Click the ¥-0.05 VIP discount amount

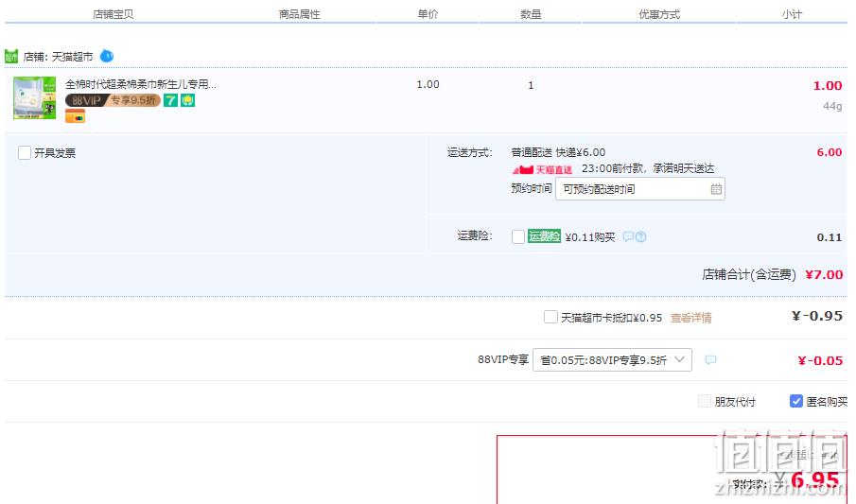pyautogui.click(x=820, y=360)
